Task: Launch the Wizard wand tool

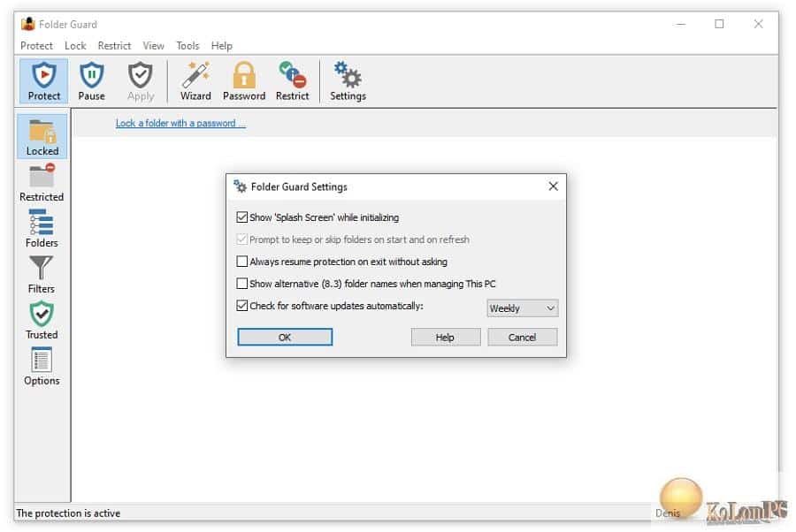Action: pos(195,81)
